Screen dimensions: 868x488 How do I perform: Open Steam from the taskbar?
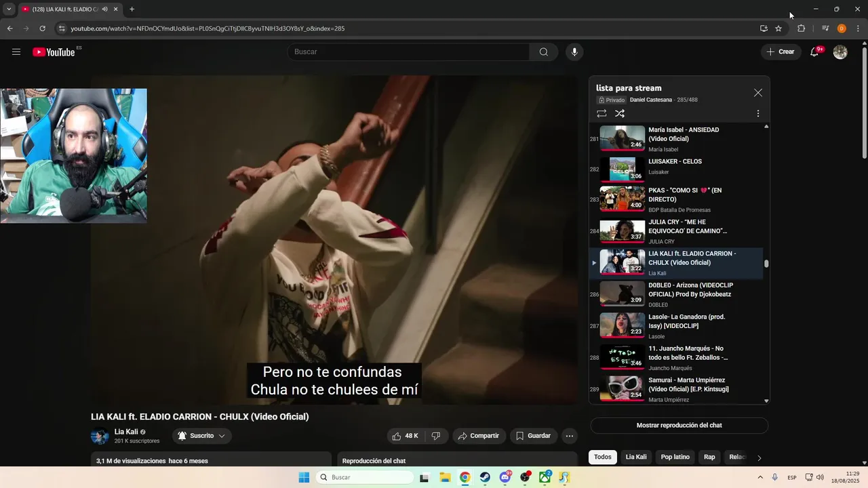(x=485, y=477)
